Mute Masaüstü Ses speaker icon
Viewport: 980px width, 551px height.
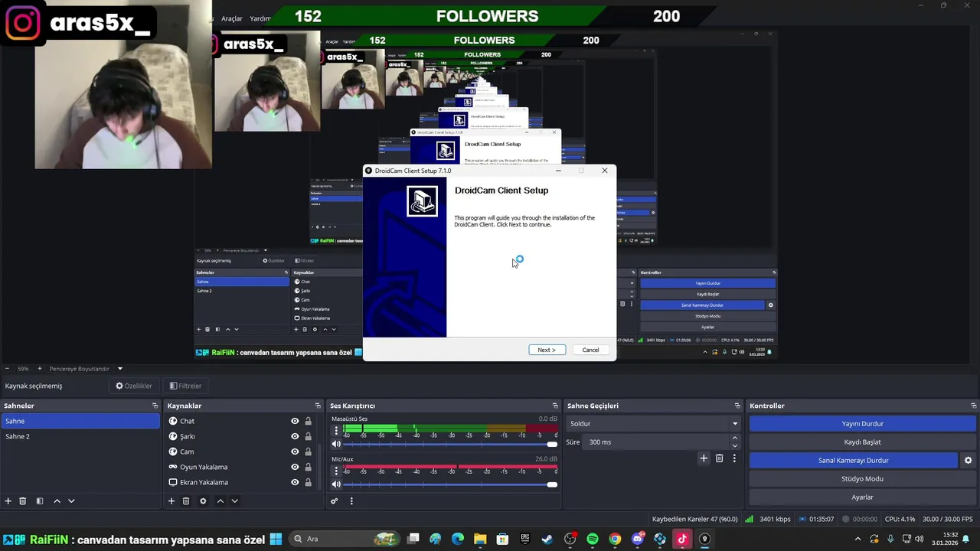[x=336, y=444]
